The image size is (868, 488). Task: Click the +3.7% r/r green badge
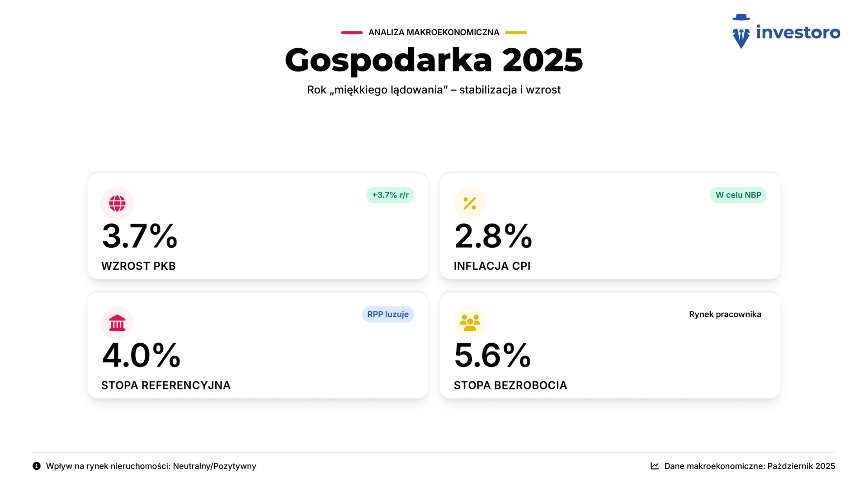(390, 195)
